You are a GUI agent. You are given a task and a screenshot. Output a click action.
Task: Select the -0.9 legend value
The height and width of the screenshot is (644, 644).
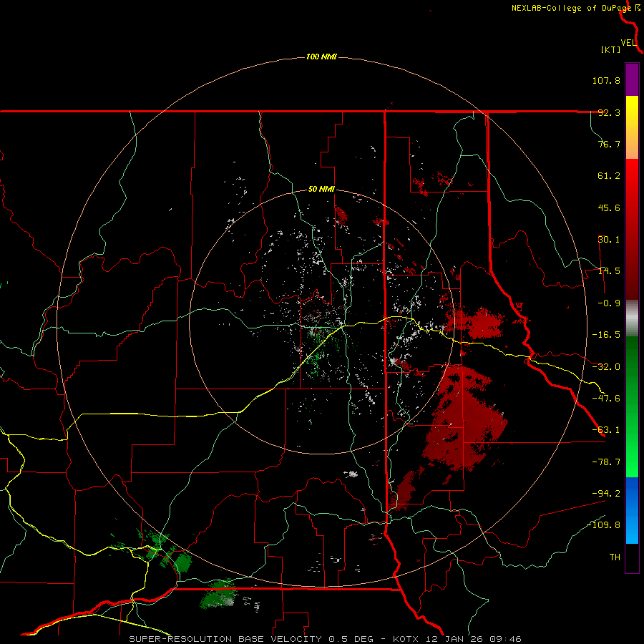[x=609, y=303]
